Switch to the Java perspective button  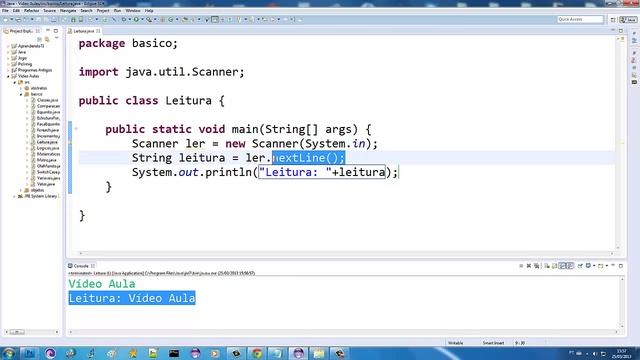tap(628, 20)
